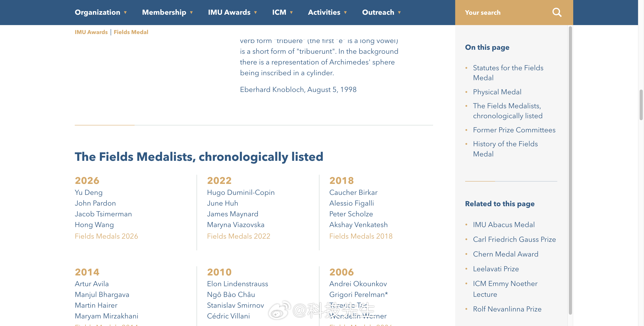
Task: Jump to Former Prize Committees section
Action: coord(514,130)
